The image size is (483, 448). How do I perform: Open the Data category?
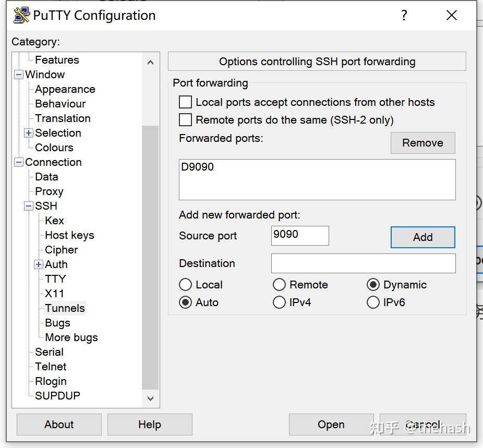pyautogui.click(x=46, y=177)
